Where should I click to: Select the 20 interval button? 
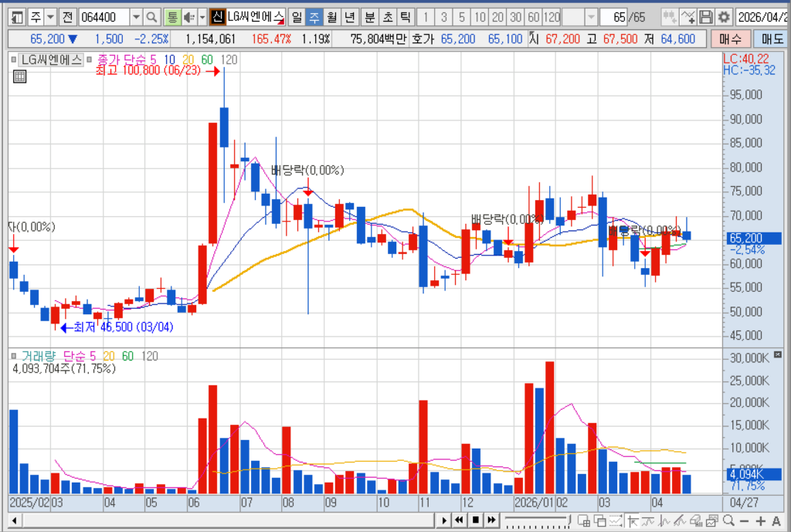pos(498,18)
